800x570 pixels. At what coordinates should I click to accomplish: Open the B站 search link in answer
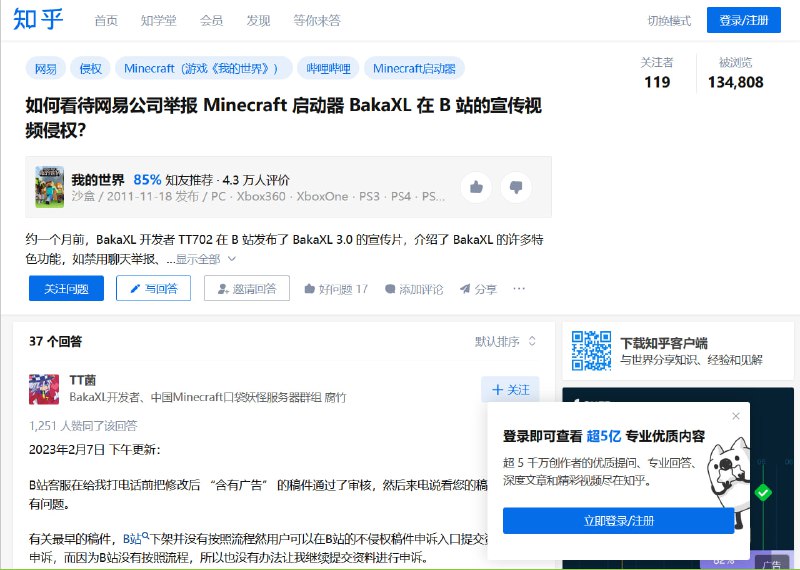[x=136, y=538]
